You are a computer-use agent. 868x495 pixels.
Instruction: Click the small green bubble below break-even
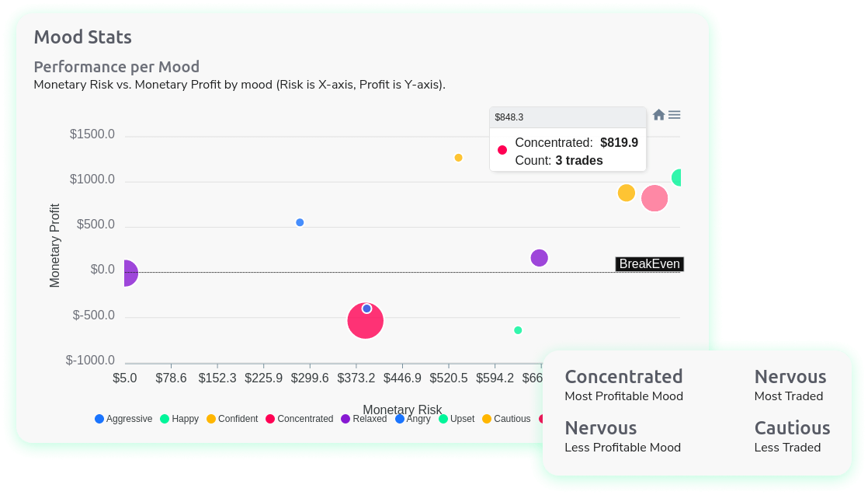tap(518, 330)
